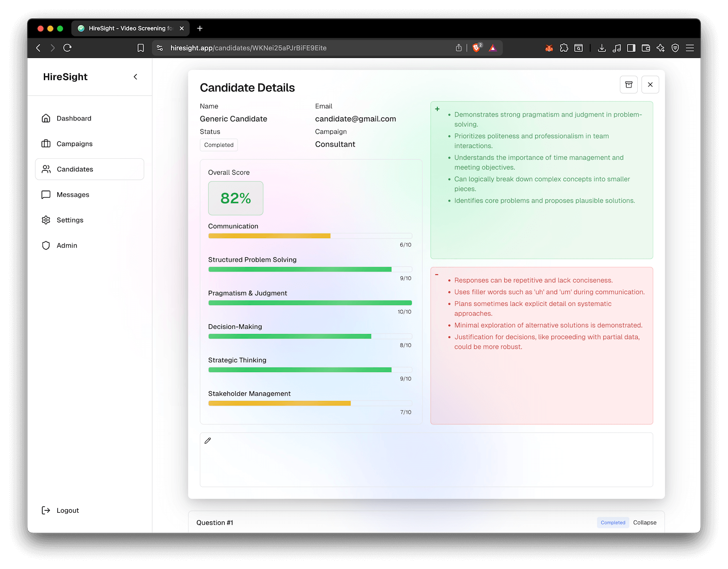Open Settings gear in sidebar
Image resolution: width=728 pixels, height=569 pixels.
point(46,220)
